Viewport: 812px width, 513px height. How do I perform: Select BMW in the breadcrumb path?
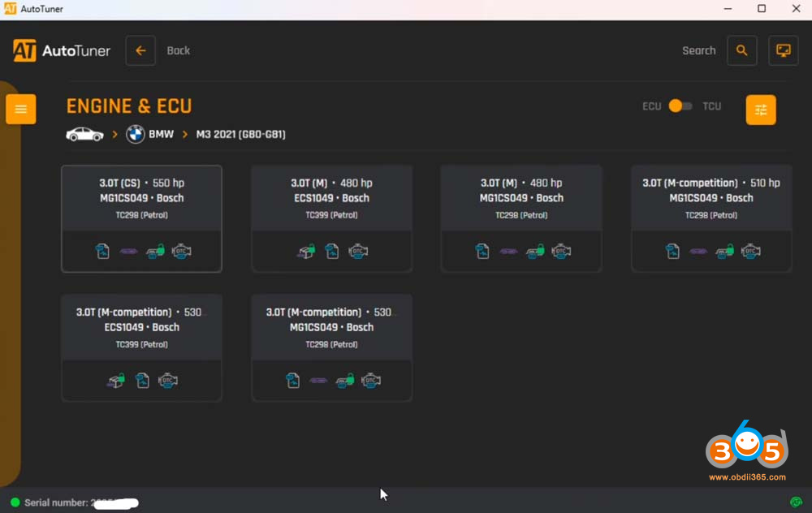(x=151, y=134)
